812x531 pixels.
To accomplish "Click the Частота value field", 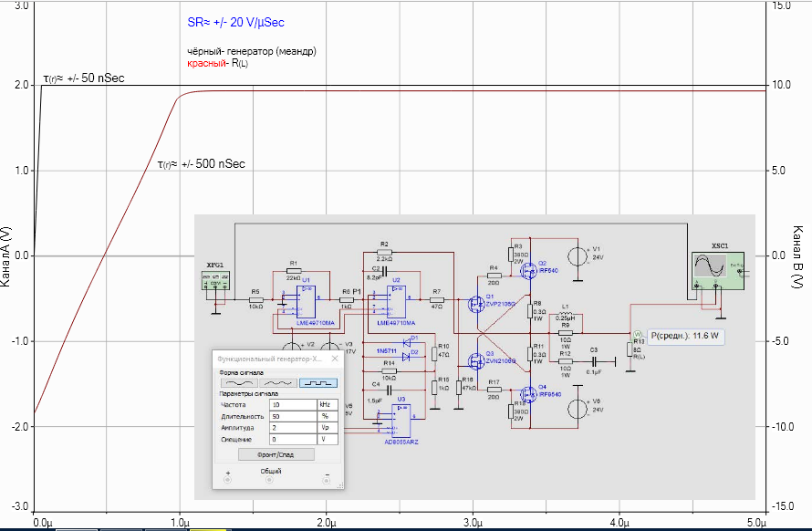I will tap(293, 404).
